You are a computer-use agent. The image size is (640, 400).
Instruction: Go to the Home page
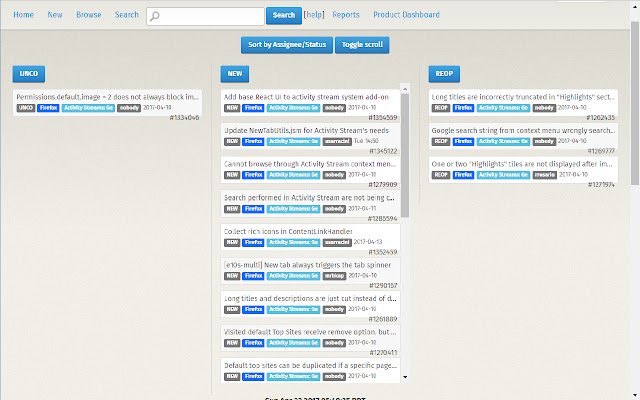pos(23,15)
